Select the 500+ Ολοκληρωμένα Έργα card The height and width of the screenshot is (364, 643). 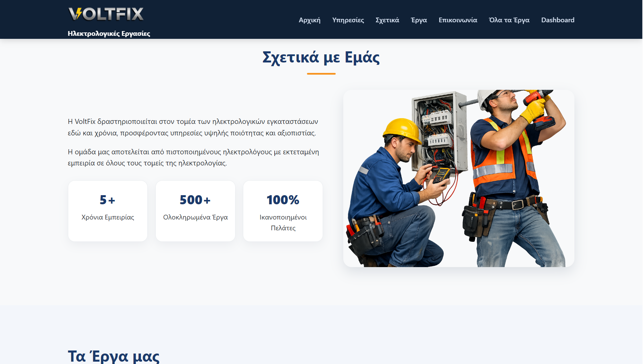[195, 211]
